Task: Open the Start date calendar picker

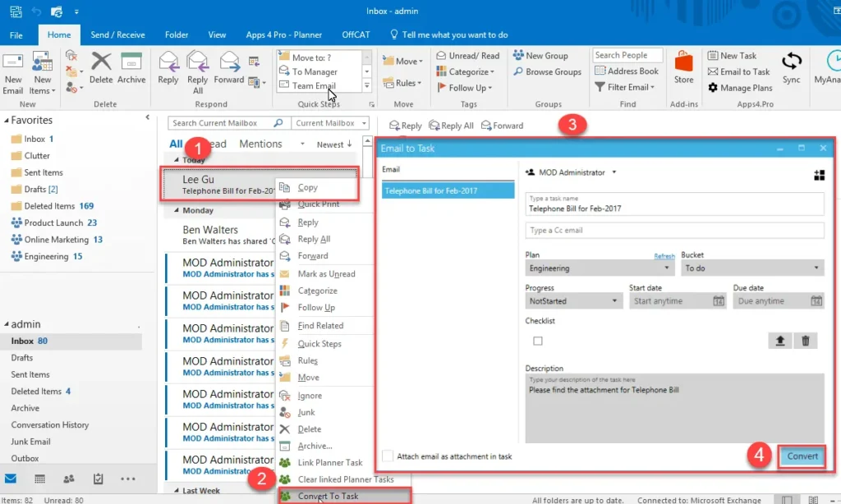Action: 719,301
